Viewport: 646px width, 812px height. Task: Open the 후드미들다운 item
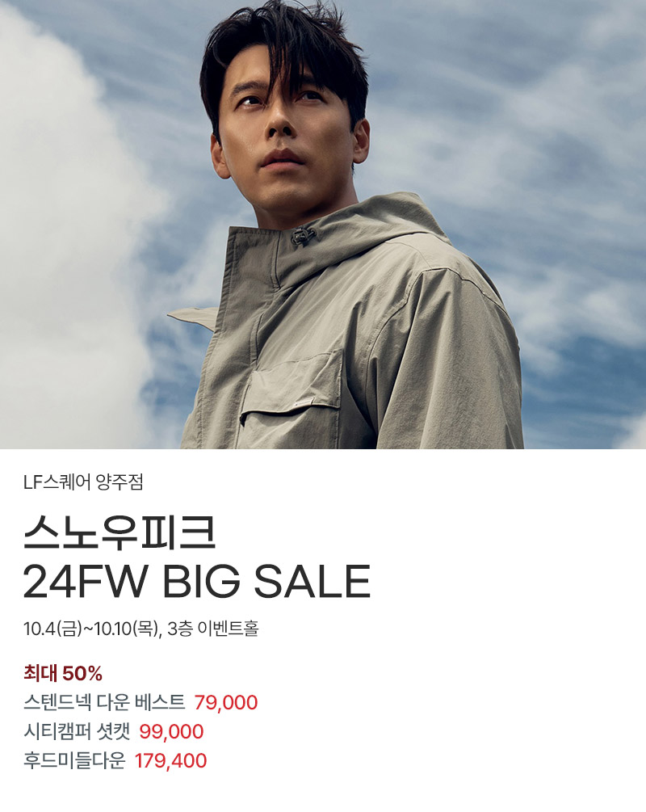tap(74, 760)
